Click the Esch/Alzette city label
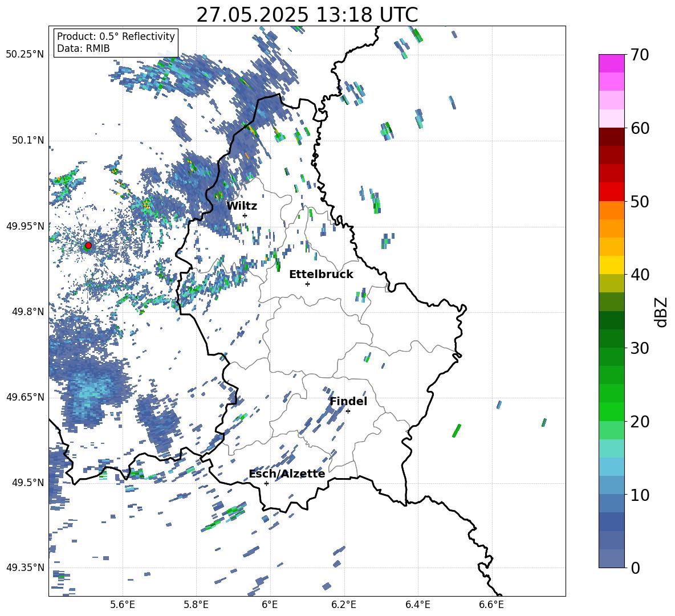This screenshot has height=616, width=675. 287,474
